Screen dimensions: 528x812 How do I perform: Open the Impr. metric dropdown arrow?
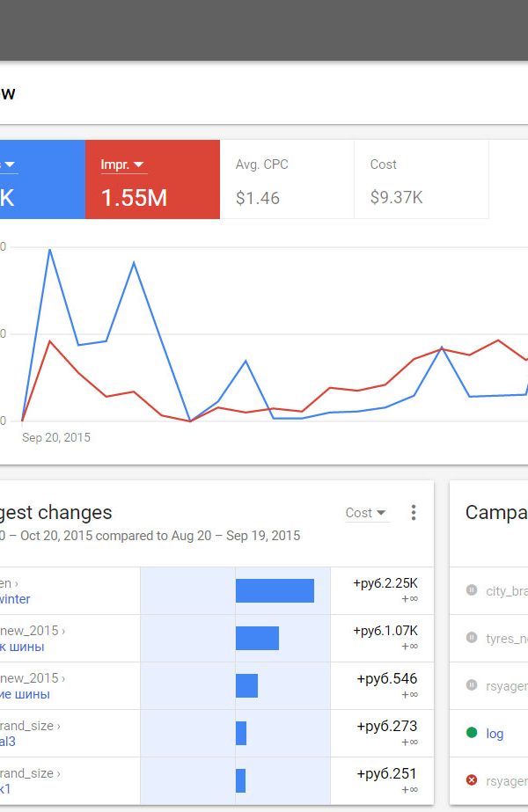(x=138, y=165)
